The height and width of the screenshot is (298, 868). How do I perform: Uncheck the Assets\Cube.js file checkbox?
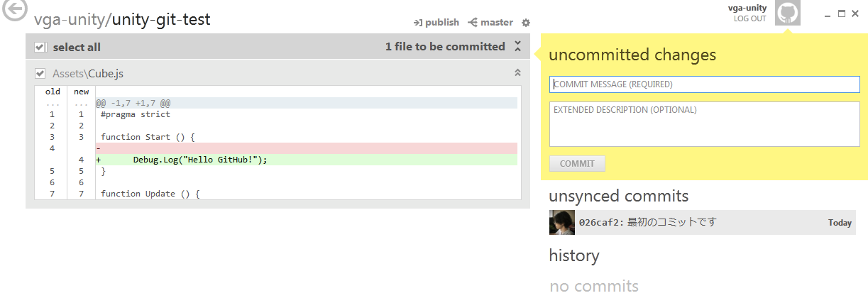coord(40,72)
